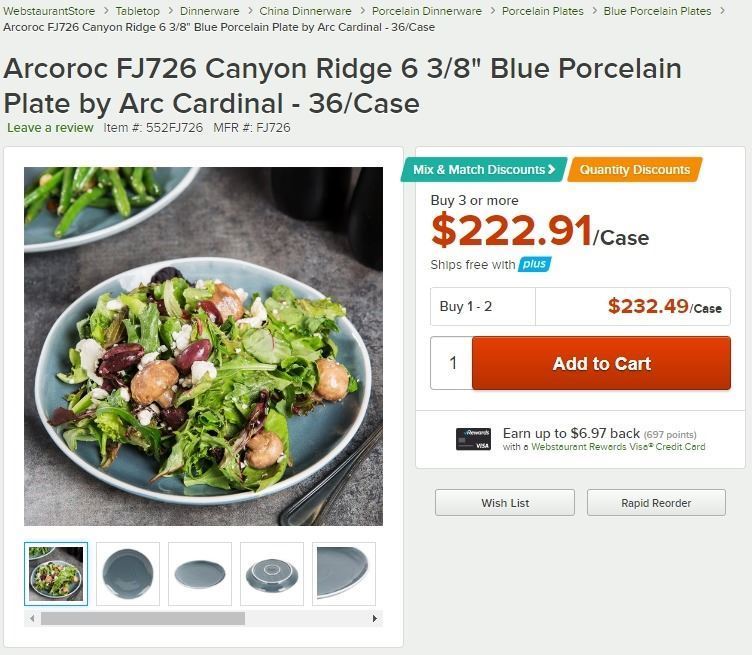Select the plate underside thumbnail

pos(272,574)
